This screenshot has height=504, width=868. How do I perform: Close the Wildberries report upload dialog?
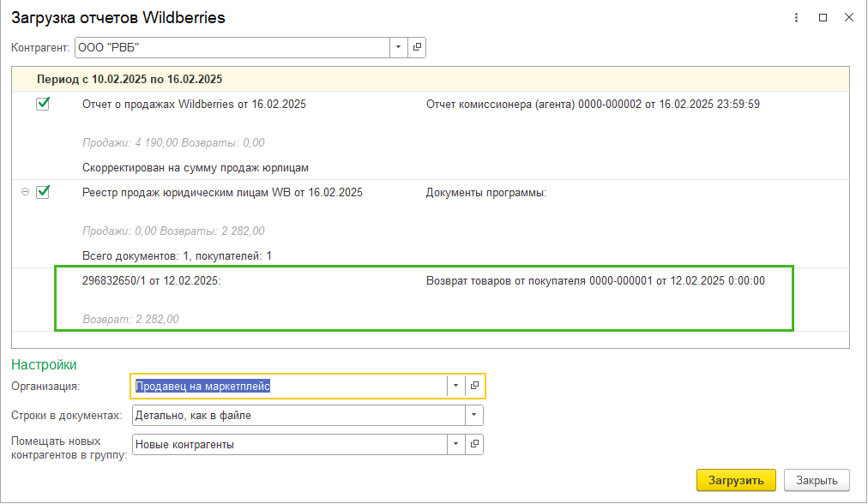click(848, 18)
